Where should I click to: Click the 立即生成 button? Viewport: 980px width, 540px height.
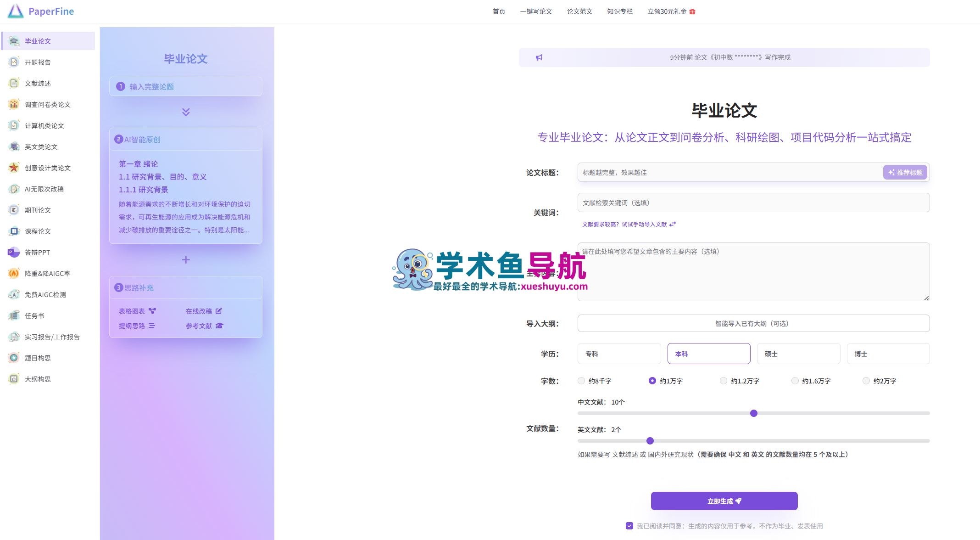point(724,501)
